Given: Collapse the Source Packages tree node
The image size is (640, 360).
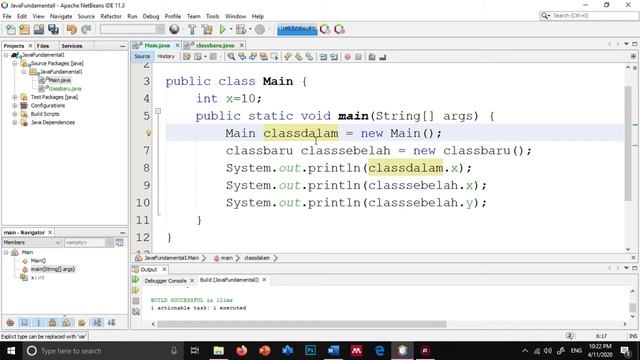Looking at the screenshot, I should coord(15,63).
